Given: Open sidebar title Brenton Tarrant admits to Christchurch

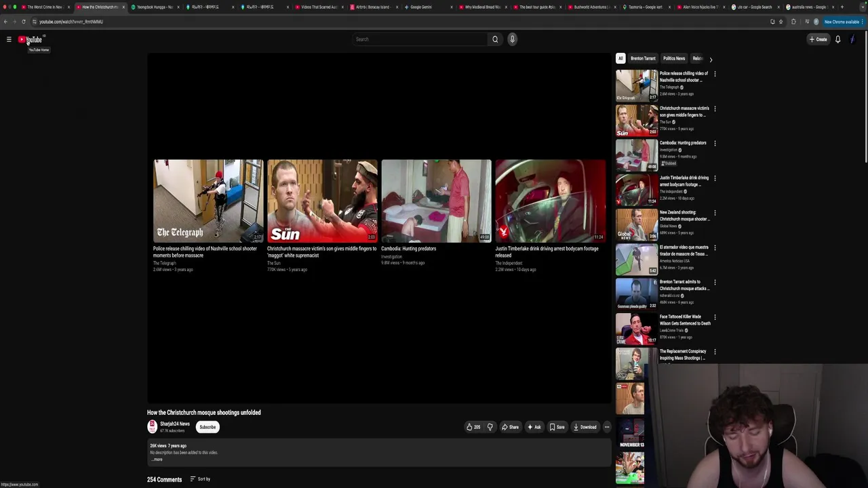Looking at the screenshot, I should click(x=684, y=285).
